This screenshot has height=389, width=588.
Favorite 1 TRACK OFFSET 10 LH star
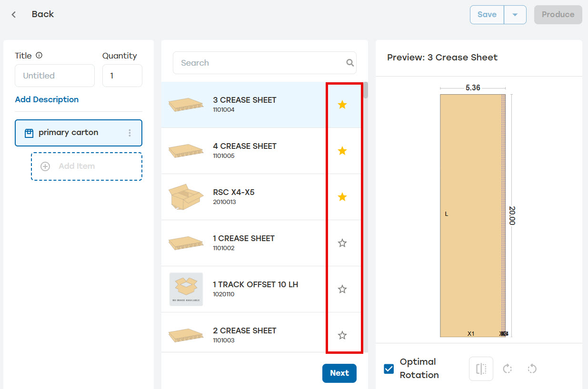(x=342, y=289)
